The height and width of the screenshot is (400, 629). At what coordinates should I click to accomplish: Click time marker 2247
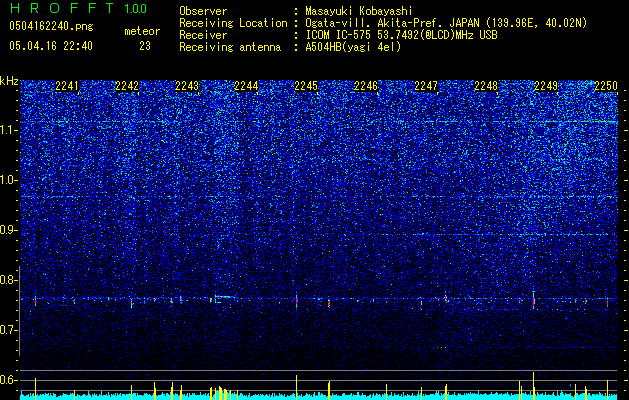tap(426, 86)
